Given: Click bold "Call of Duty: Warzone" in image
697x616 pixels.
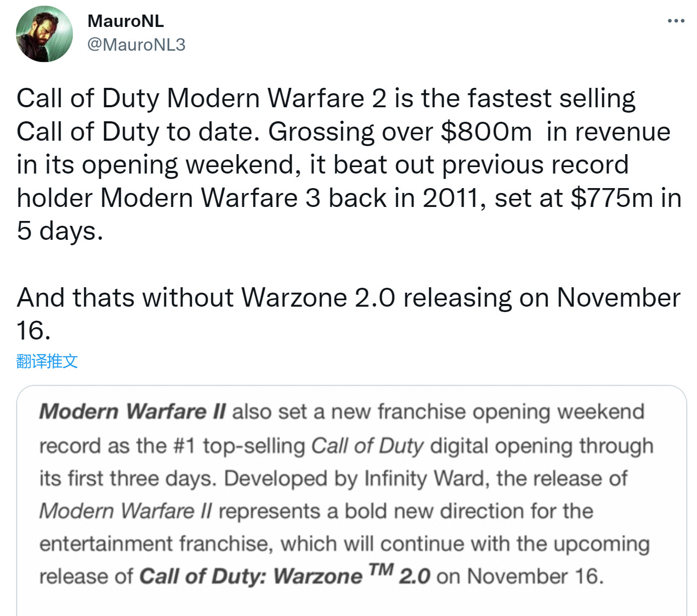Looking at the screenshot, I should (251, 576).
